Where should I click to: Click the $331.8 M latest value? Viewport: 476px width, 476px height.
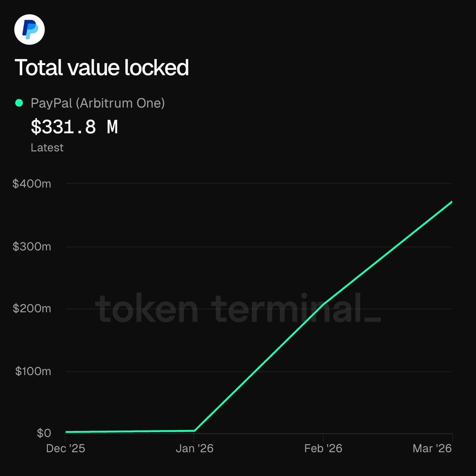pos(74,127)
